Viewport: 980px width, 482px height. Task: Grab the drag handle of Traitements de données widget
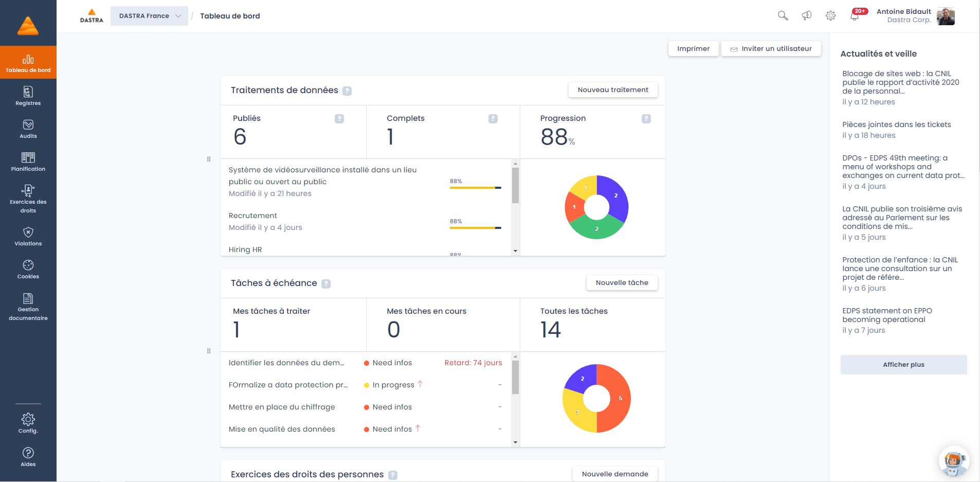click(x=209, y=159)
